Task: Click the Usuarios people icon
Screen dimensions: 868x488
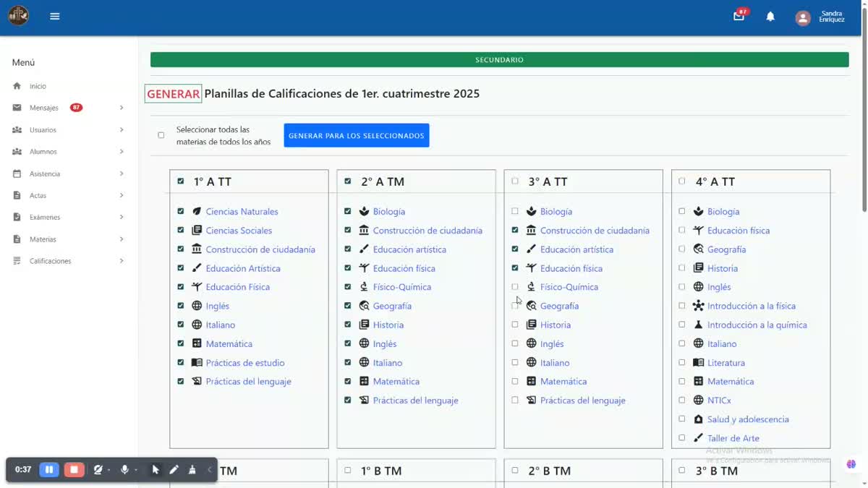Action: [17, 130]
